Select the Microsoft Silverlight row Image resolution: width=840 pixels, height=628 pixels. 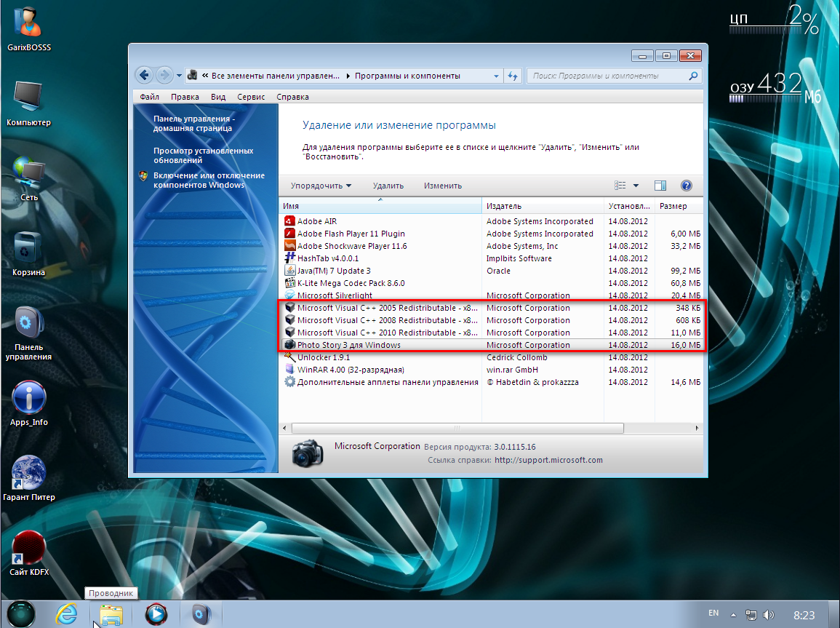(491, 295)
